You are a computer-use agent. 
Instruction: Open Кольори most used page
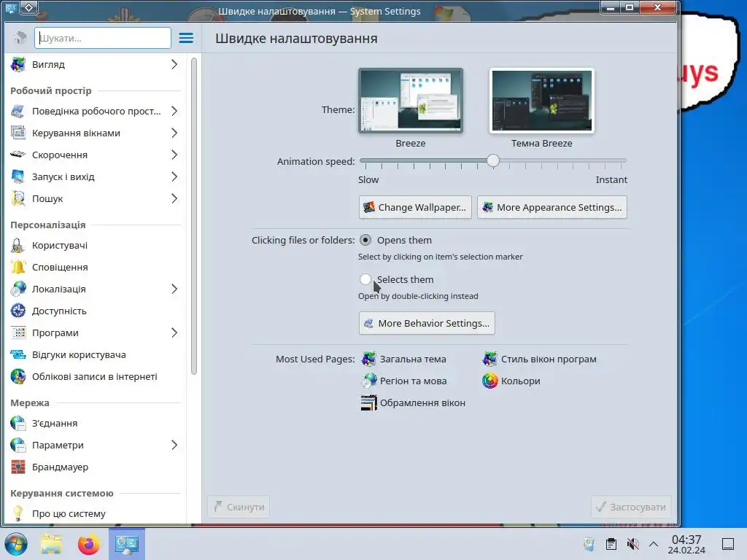click(x=511, y=381)
